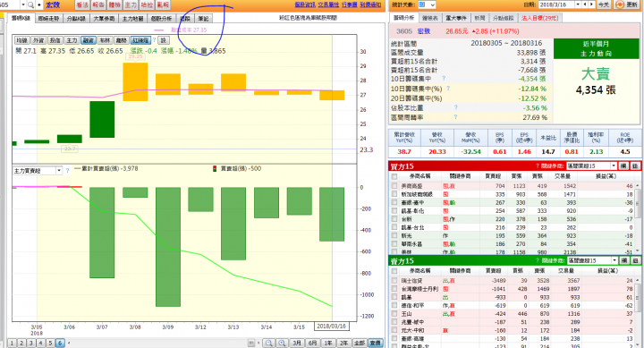Check the row checkbox with 買賣超 -3489
The image size is (644, 348).
[394, 281]
